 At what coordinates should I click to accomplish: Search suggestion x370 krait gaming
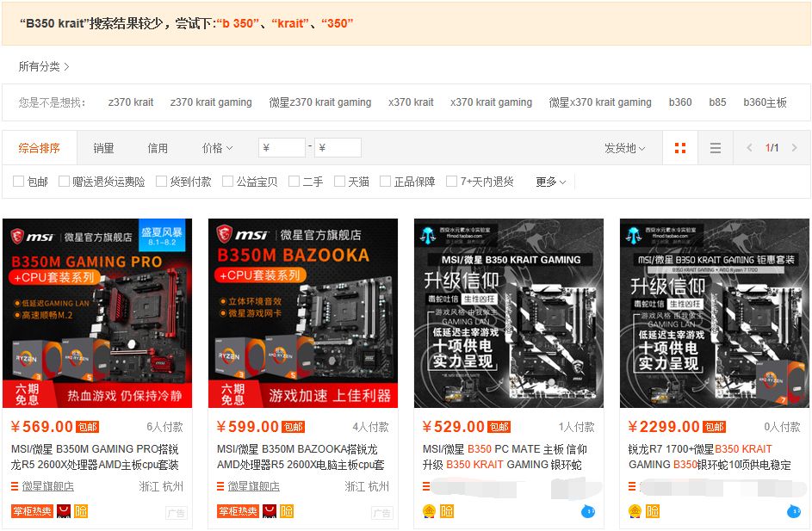[491, 102]
